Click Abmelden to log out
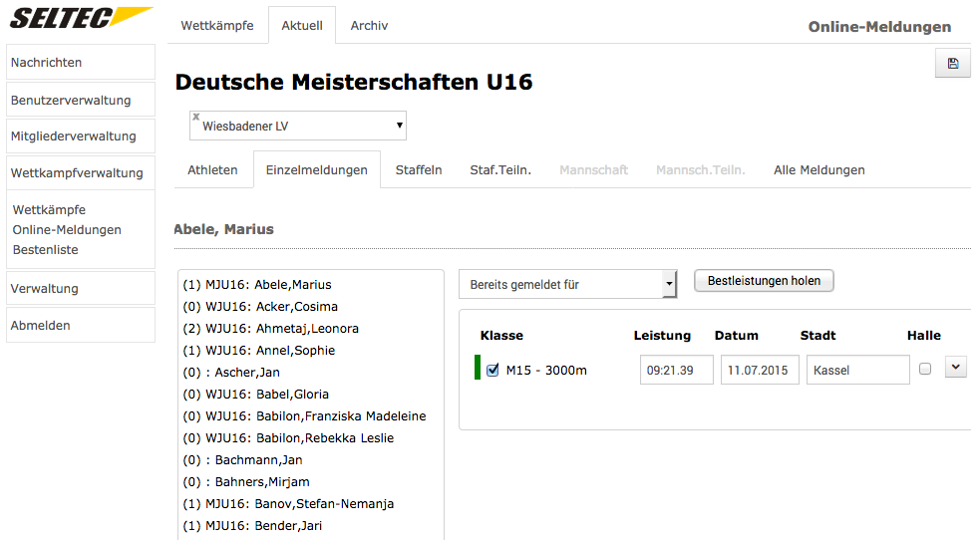This screenshot has height=540, width=980. [80, 325]
